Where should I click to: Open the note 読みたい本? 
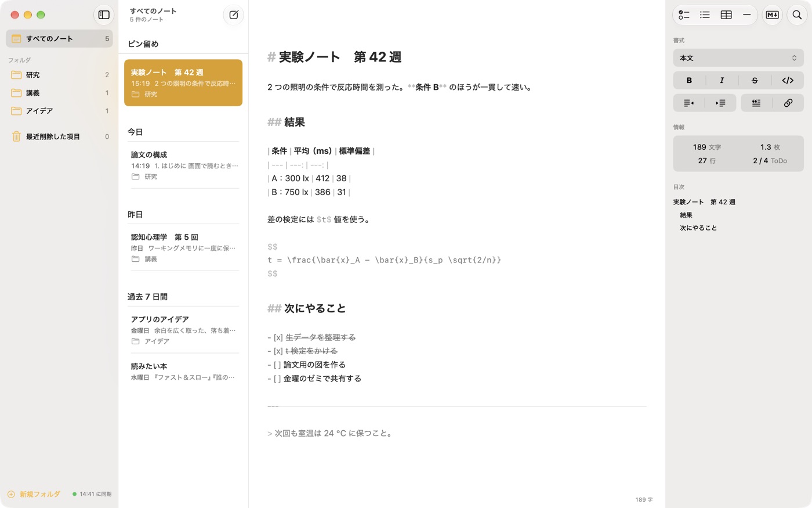coord(183,372)
